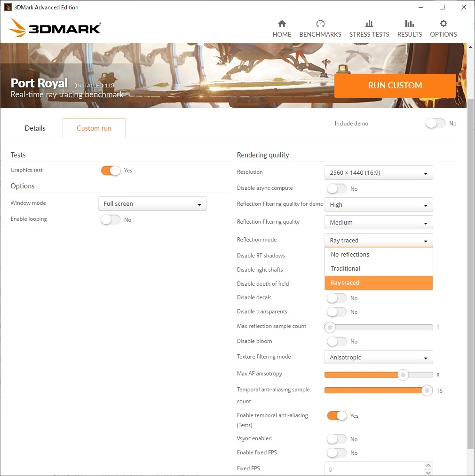This screenshot has width=475, height=476.
Task: Decrease Fixed FPS with down arrow
Action: [x=428, y=472]
